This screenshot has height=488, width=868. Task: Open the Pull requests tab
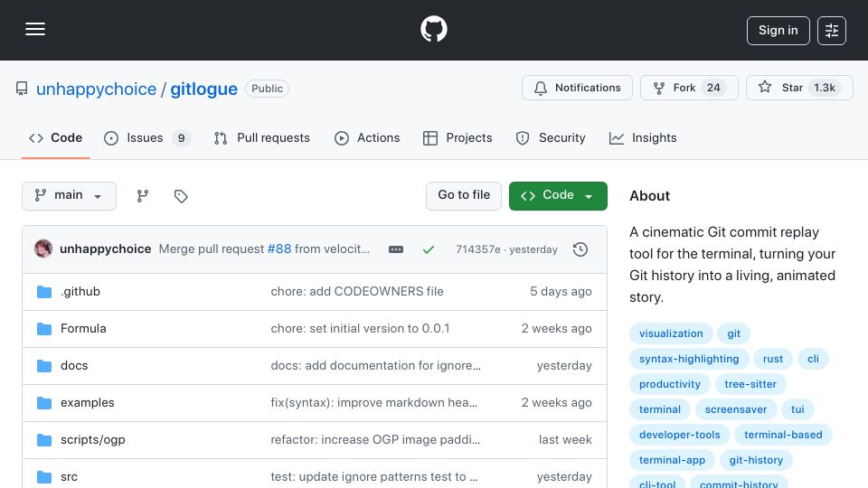point(262,137)
